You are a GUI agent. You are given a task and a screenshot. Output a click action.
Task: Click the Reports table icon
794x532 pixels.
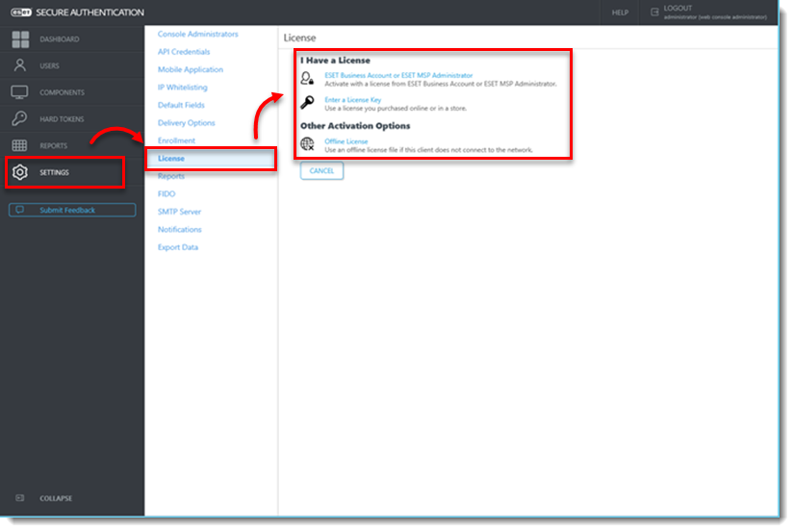point(20,145)
